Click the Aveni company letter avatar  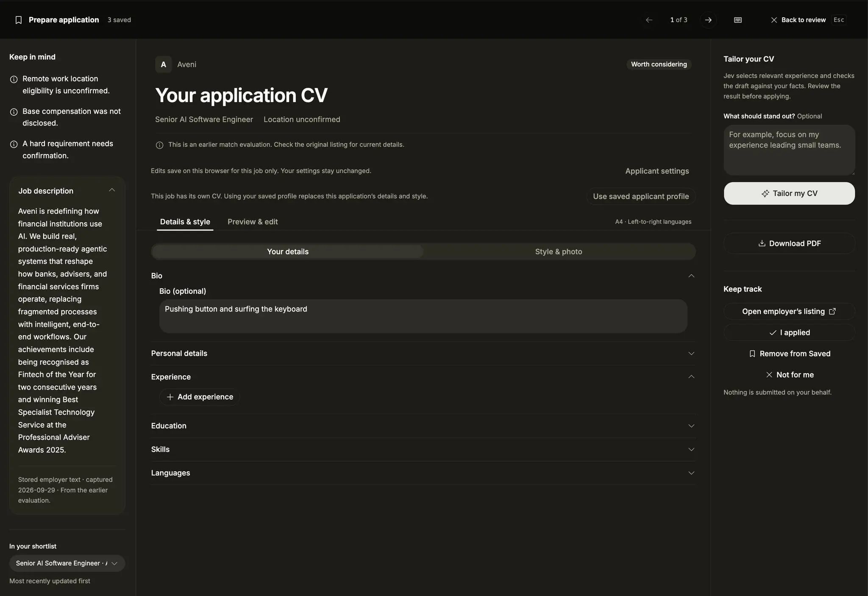click(163, 64)
